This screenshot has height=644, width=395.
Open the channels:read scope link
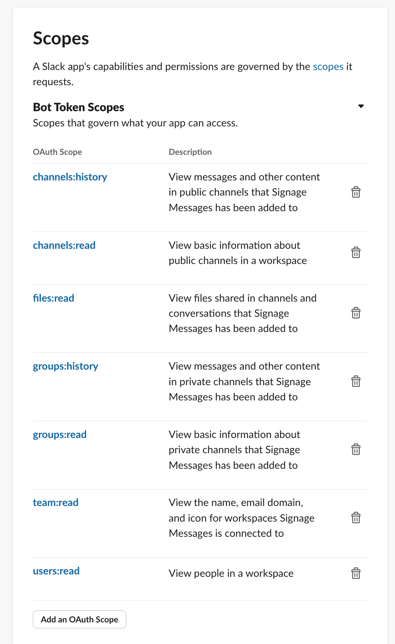64,245
